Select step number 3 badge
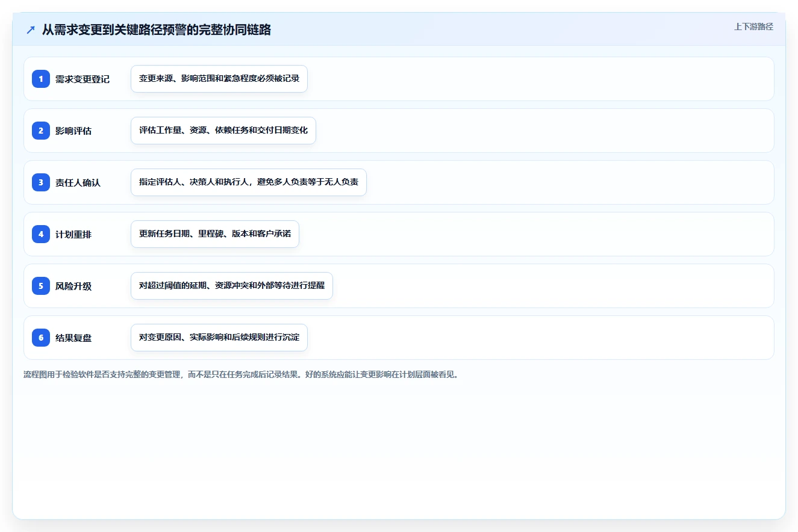Image resolution: width=798 pixels, height=532 pixels. point(41,182)
